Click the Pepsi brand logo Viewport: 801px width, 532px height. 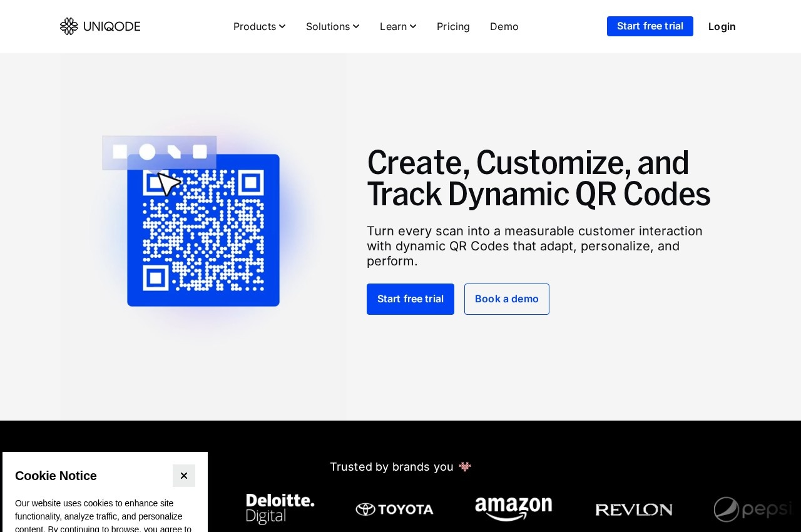(x=753, y=509)
